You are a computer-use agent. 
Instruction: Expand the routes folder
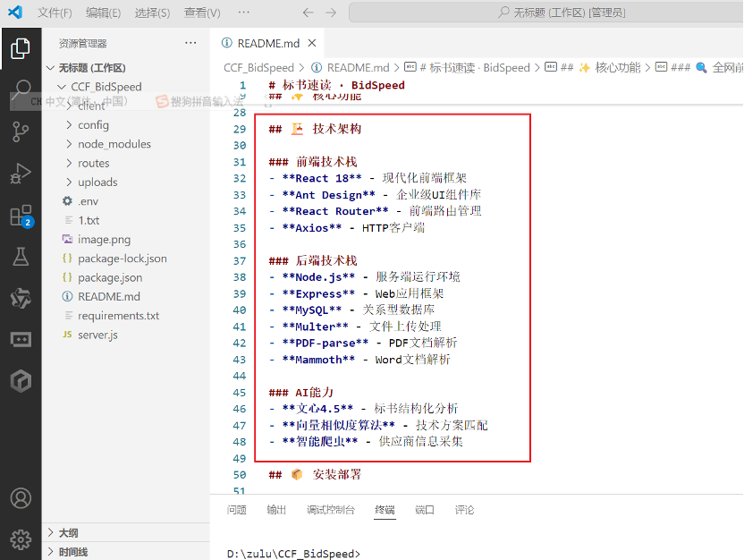click(x=126, y=163)
